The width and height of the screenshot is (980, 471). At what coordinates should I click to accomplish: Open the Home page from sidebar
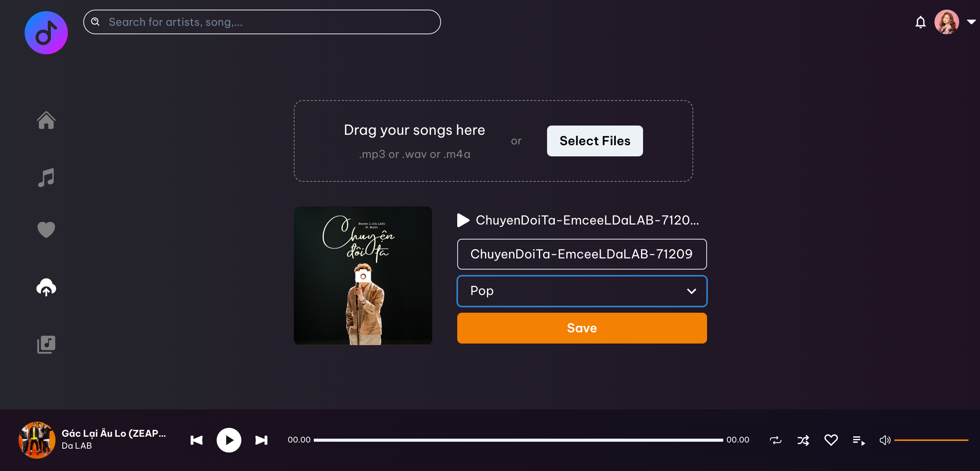(46, 120)
